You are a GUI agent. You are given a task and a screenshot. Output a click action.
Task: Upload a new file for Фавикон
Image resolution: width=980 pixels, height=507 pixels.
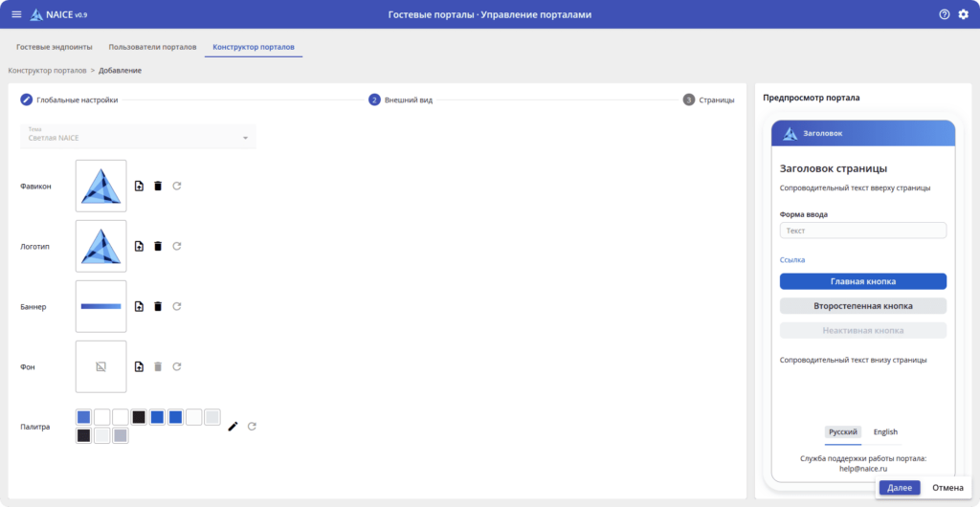point(139,186)
